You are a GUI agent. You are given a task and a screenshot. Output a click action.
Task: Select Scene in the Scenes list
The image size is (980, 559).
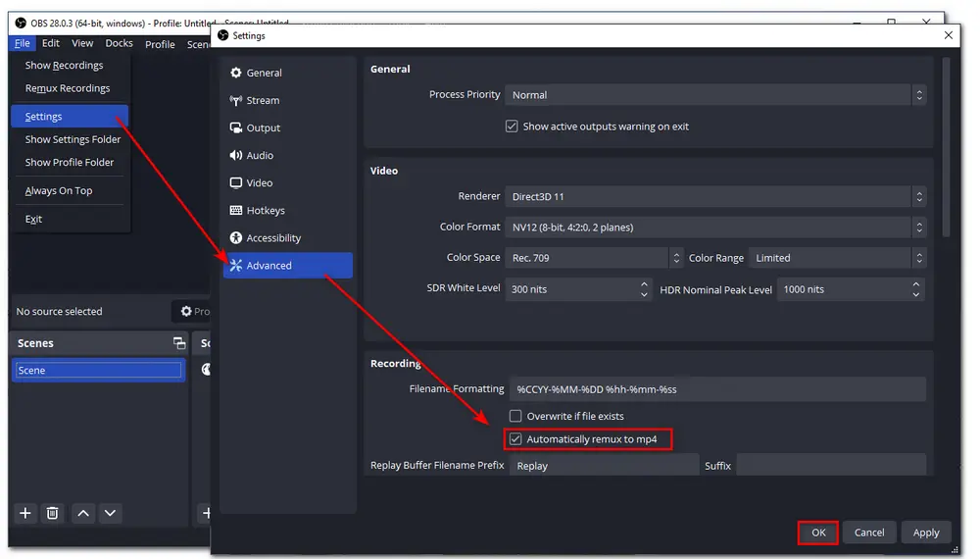coord(99,370)
